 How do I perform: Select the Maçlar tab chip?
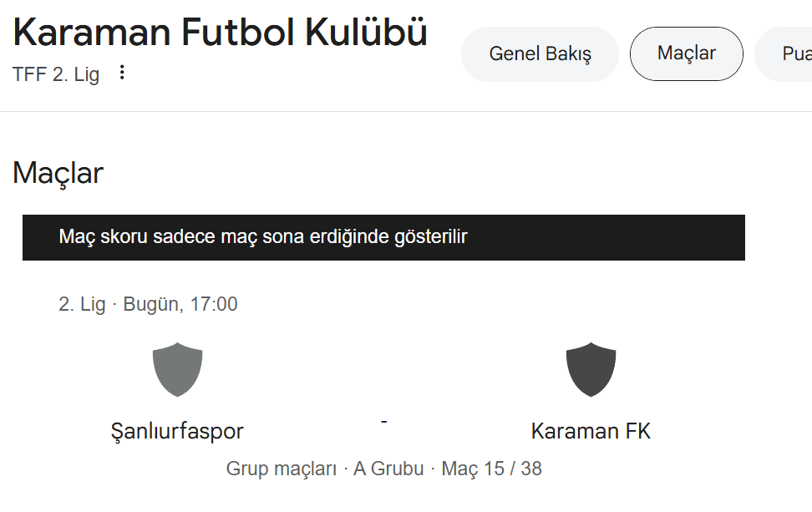(686, 53)
